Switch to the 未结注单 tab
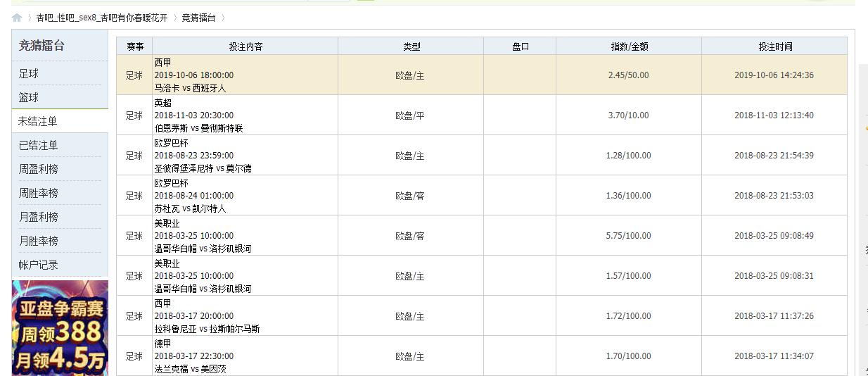 38,121
